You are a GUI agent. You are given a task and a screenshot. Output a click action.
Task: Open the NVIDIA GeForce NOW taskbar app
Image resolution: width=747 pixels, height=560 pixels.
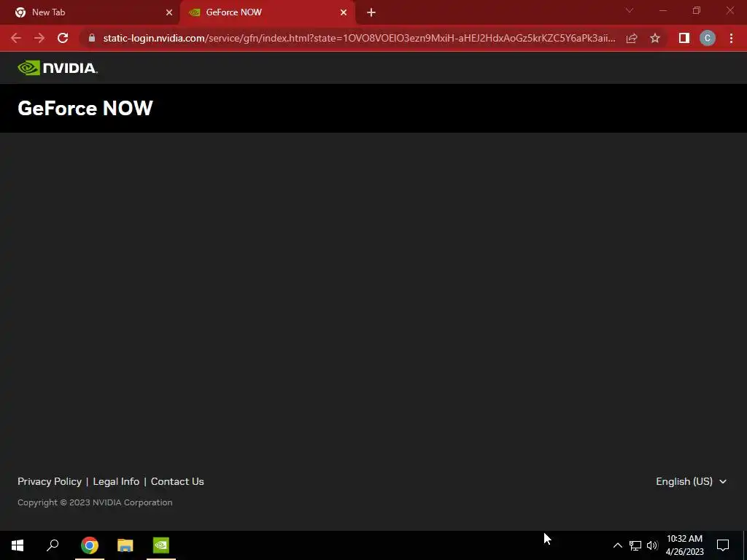[x=161, y=545]
